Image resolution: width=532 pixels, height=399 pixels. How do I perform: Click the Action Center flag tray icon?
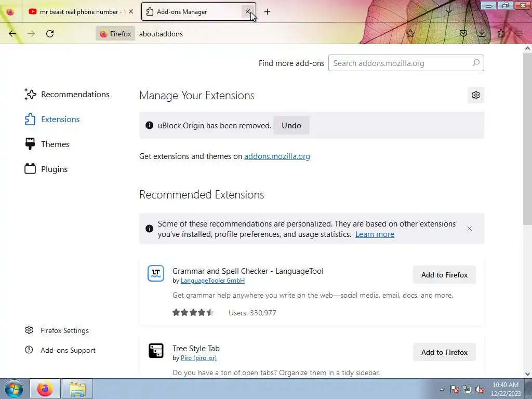point(455,389)
